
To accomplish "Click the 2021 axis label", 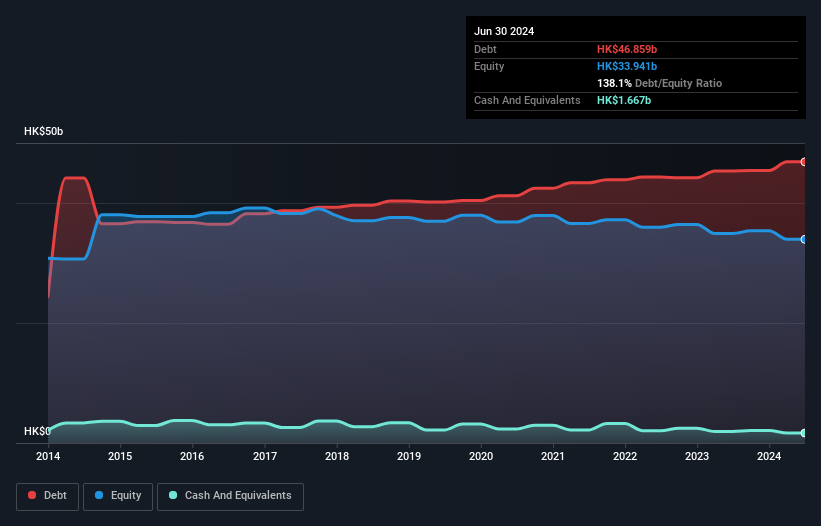I will pyautogui.click(x=553, y=456).
